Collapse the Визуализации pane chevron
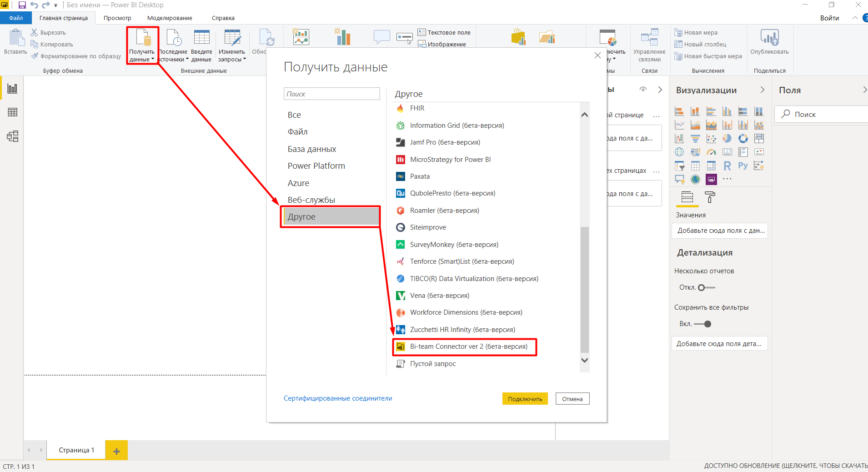Viewport: 868px width, 472px height. pyautogui.click(x=763, y=90)
